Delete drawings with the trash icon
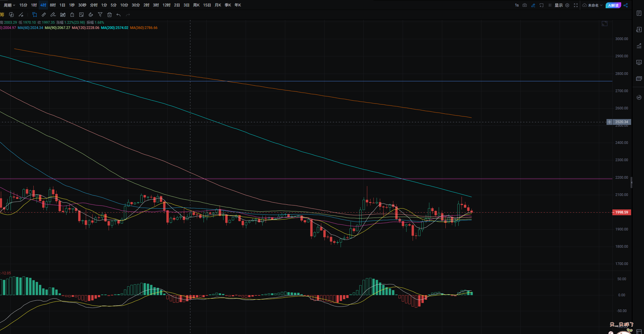644x334 pixels. 110,15
